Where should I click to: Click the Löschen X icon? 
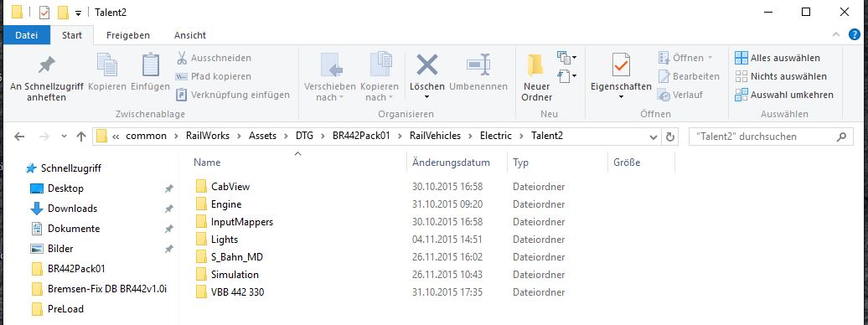426,65
